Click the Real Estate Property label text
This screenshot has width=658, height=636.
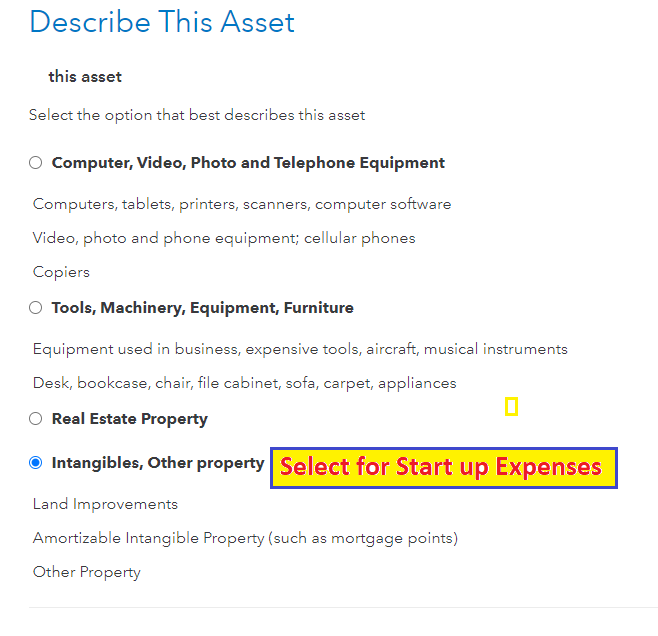click(129, 419)
